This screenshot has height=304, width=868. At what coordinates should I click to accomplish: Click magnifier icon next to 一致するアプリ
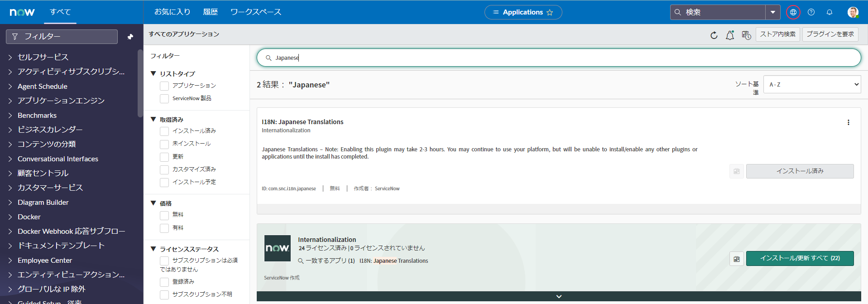click(301, 261)
